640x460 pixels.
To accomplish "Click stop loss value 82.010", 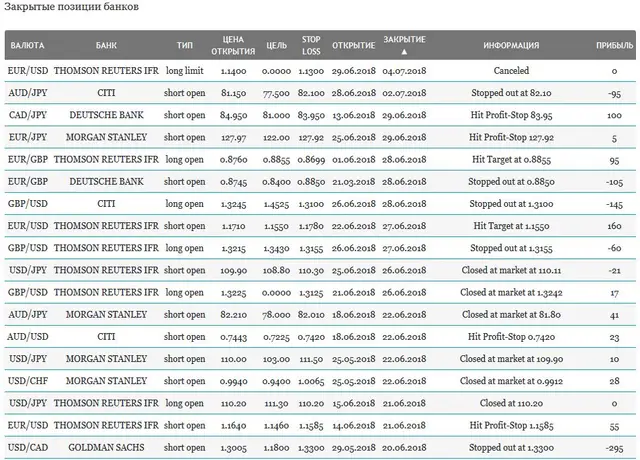I will 311,315.
